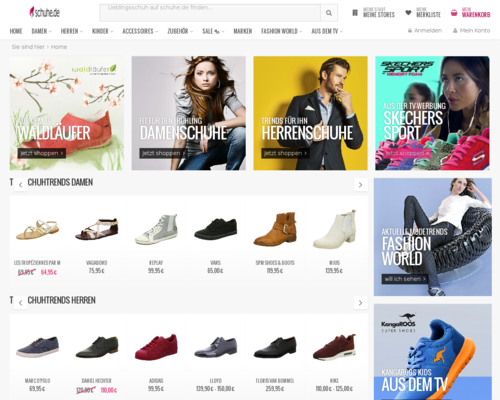
Task: Click the Schuhtrends Damen heading
Action: (51, 182)
